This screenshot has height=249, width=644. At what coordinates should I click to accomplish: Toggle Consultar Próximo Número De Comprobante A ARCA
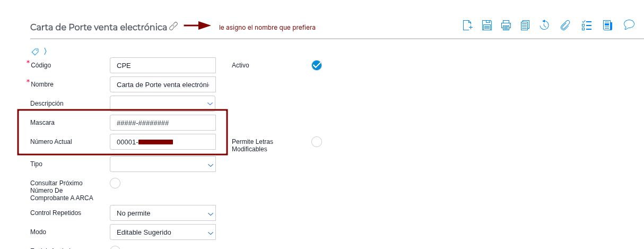(x=115, y=183)
